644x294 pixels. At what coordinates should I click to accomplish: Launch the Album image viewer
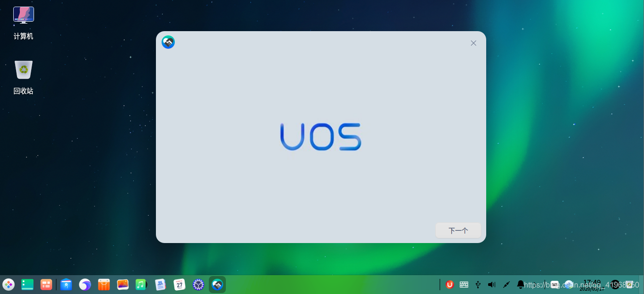click(123, 285)
